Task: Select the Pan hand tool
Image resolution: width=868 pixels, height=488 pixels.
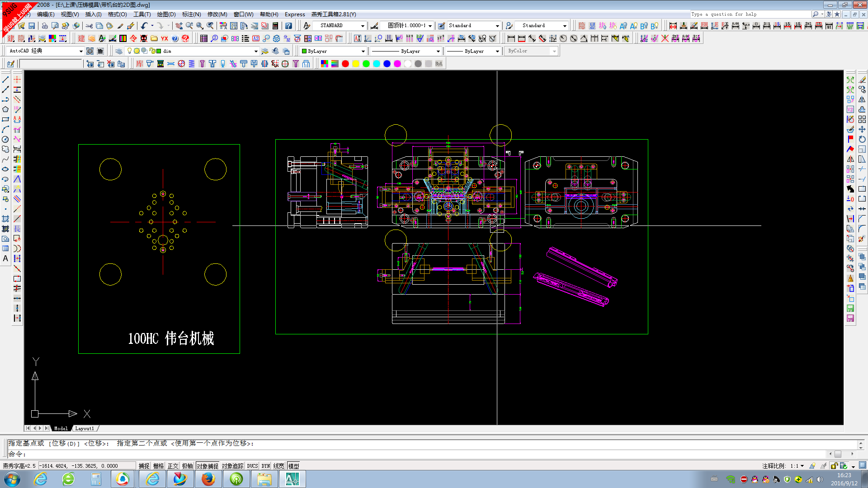Action: 179,26
